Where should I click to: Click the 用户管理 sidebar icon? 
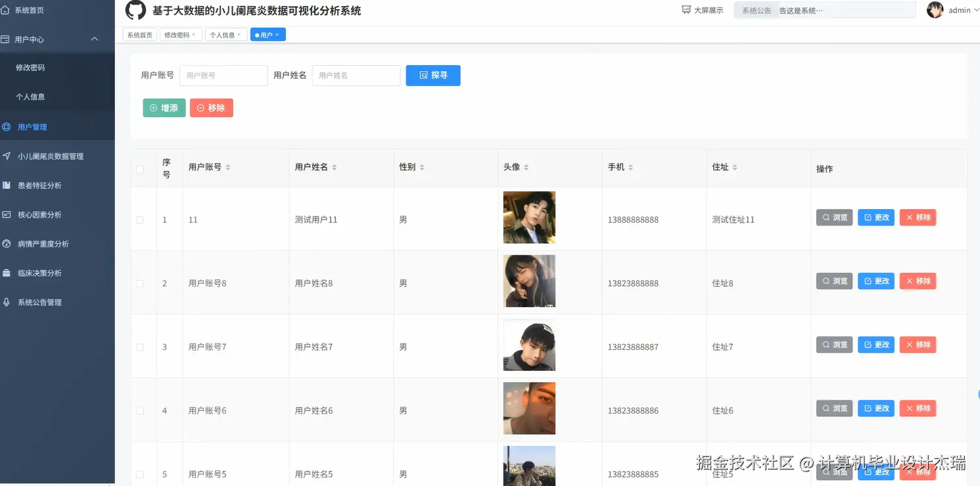coord(7,127)
